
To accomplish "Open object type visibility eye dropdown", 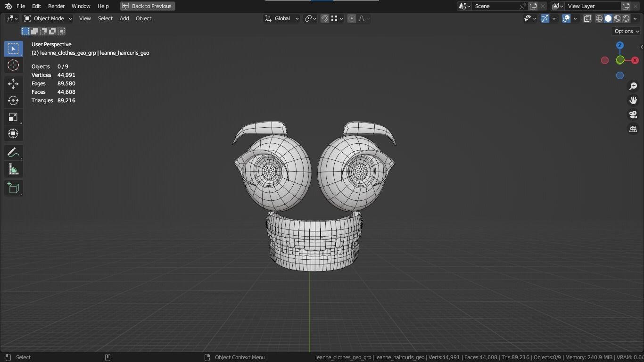I will (x=530, y=18).
